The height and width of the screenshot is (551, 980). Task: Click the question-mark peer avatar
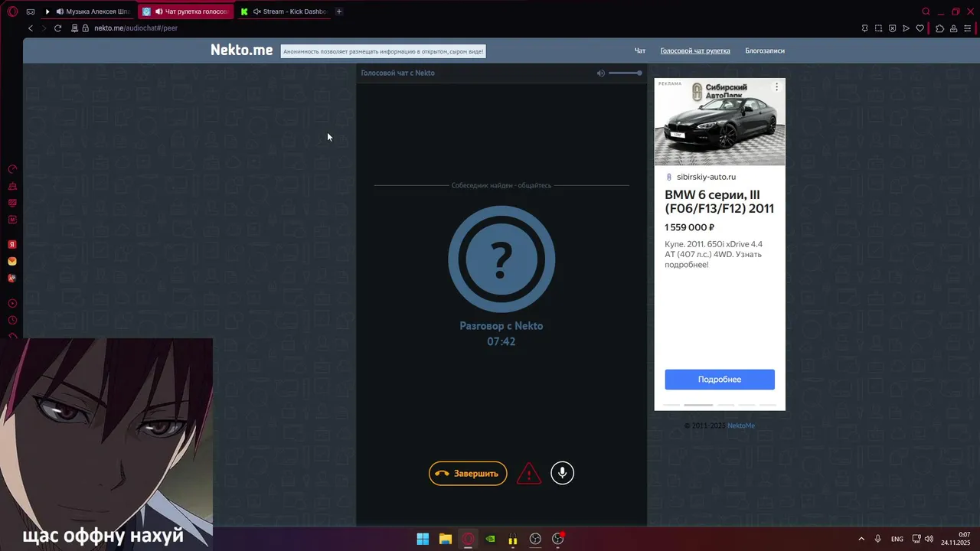coord(501,259)
